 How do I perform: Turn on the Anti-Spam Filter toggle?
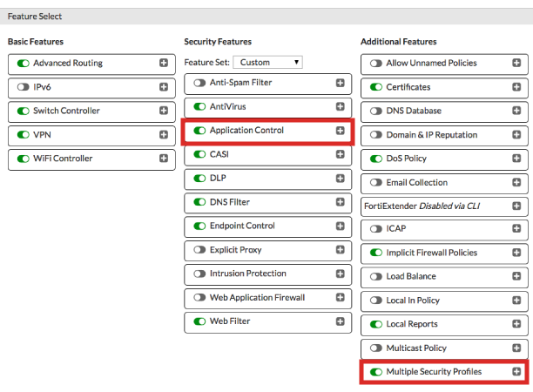[199, 83]
